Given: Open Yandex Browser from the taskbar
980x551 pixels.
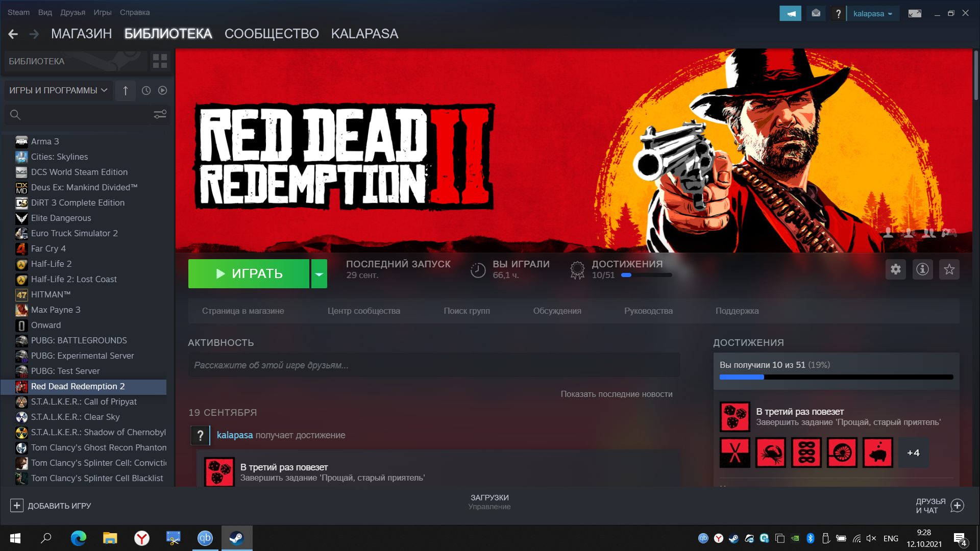Looking at the screenshot, I should click(142, 538).
